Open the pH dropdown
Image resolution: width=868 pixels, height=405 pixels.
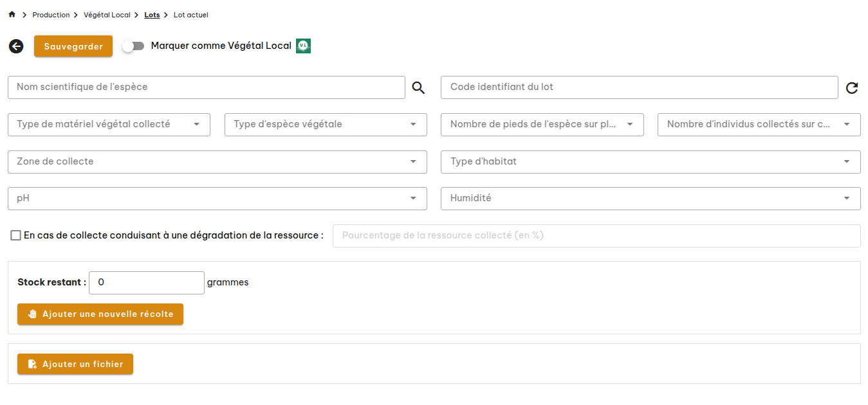pos(217,199)
